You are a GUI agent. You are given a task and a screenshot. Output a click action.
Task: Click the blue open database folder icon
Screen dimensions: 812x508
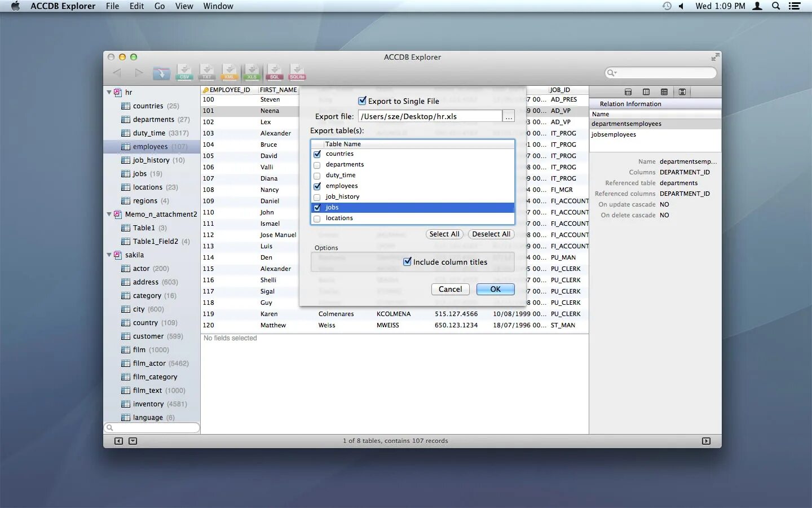coord(161,73)
